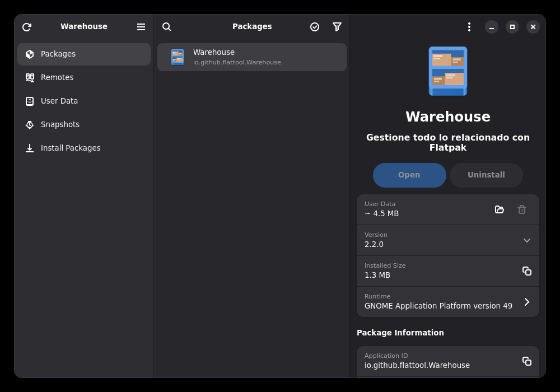Open the Runtime row arrow
Screen dimensions: 560x392
(527, 302)
